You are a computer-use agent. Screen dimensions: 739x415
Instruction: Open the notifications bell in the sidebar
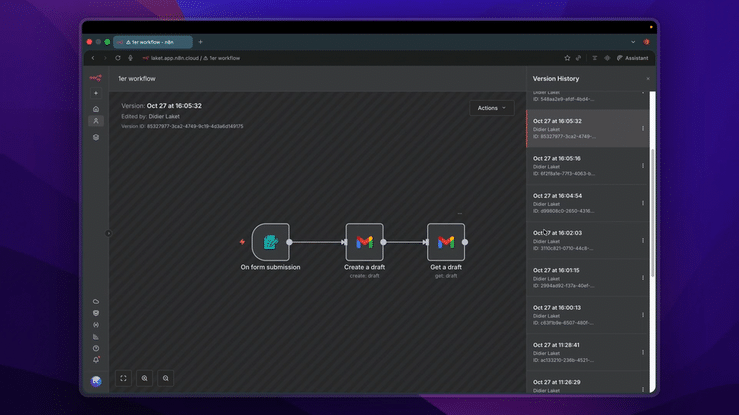(x=96, y=360)
